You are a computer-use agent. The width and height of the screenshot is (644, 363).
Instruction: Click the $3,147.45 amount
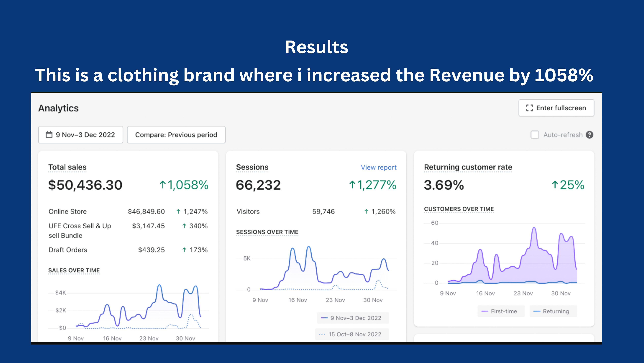pos(148,226)
